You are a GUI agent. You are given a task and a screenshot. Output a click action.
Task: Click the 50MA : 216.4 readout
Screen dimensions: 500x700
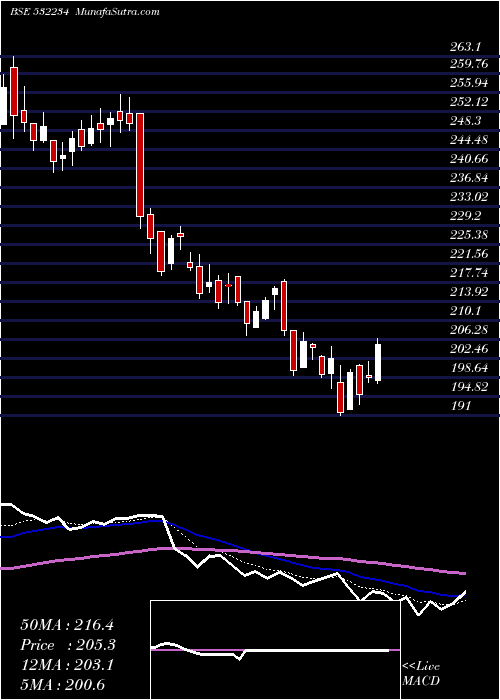coord(68,624)
